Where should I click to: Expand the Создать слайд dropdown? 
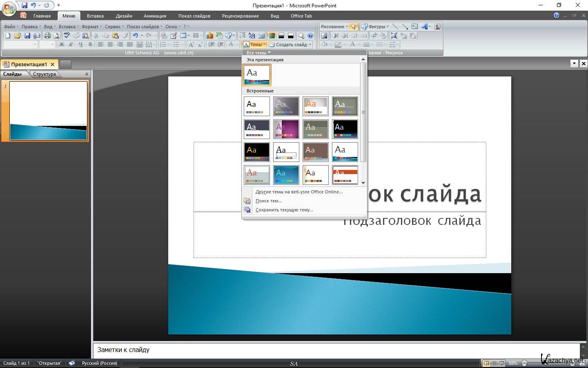290,45
